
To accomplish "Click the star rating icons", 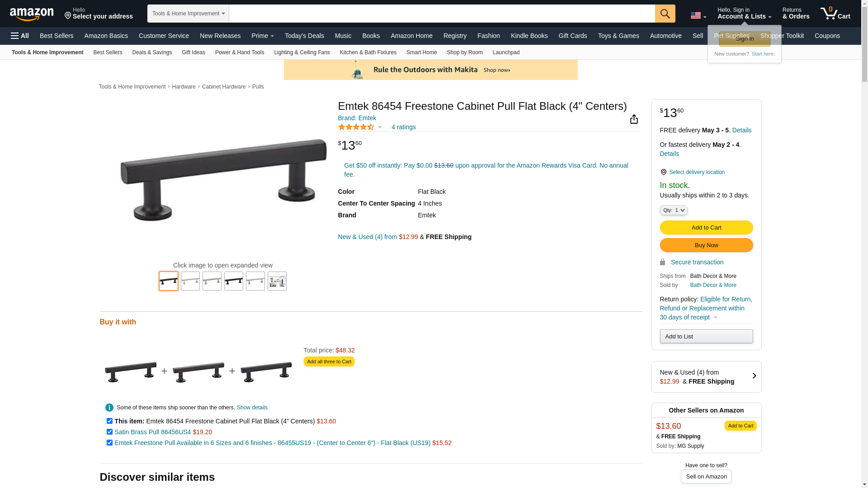I will coord(356,127).
